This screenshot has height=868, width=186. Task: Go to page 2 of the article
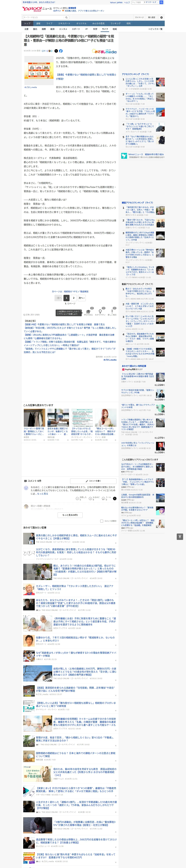tap(74, 298)
